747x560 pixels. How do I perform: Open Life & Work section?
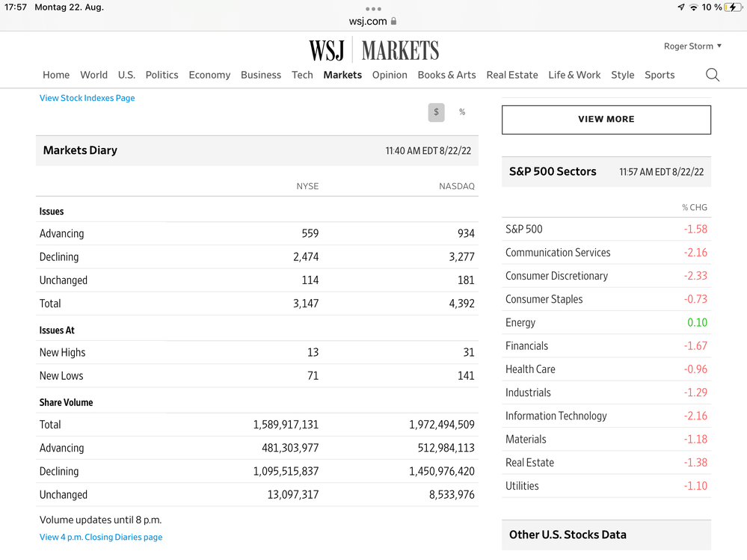point(574,75)
